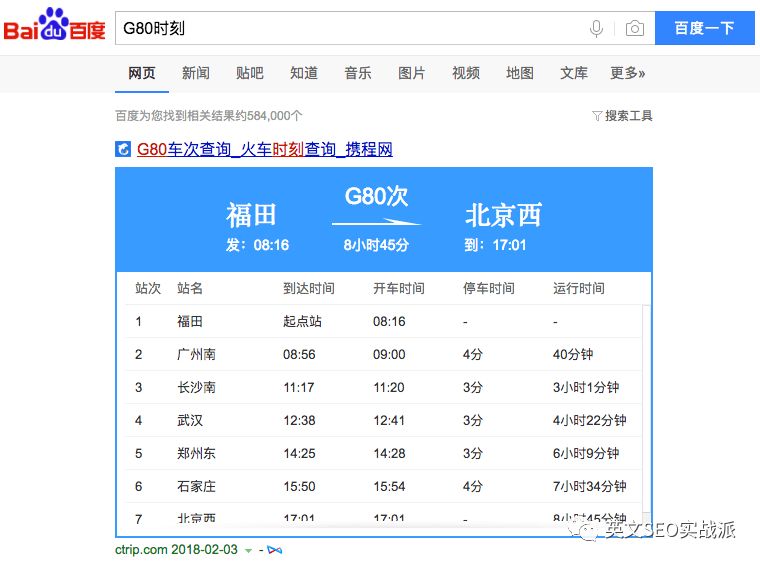
Task: Click arrival station 北京西 in header
Action: tap(503, 215)
